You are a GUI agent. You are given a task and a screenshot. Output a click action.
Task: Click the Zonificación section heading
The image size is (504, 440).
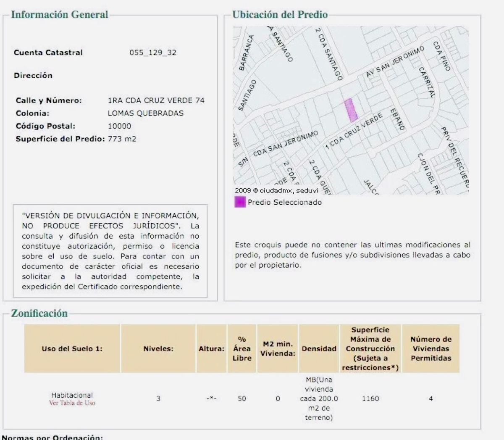(39, 314)
